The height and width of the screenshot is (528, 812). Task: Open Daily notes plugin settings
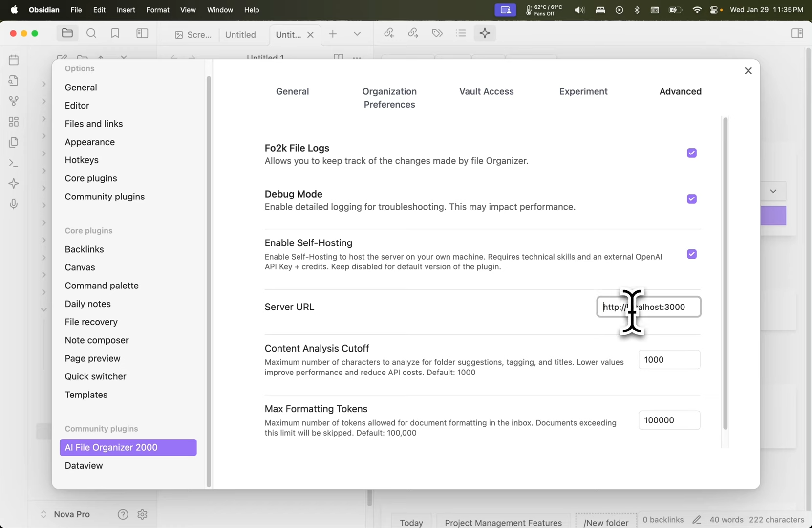pos(87,304)
